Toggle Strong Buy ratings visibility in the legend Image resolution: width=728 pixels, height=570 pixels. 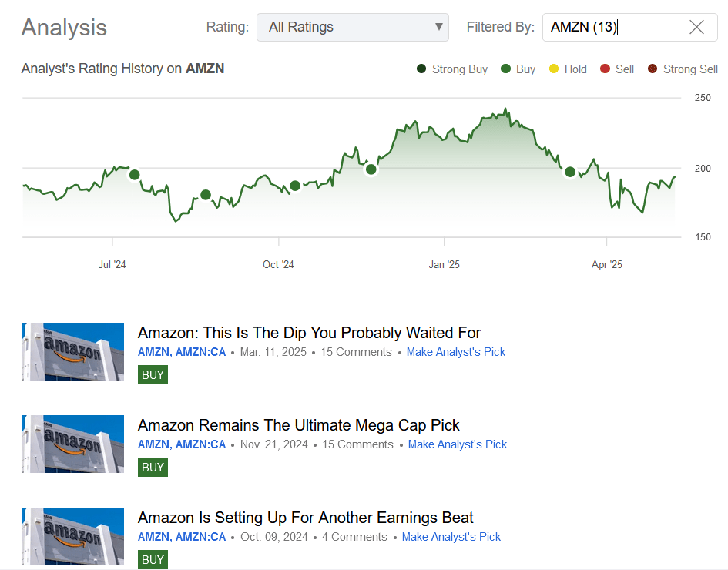pyautogui.click(x=451, y=69)
